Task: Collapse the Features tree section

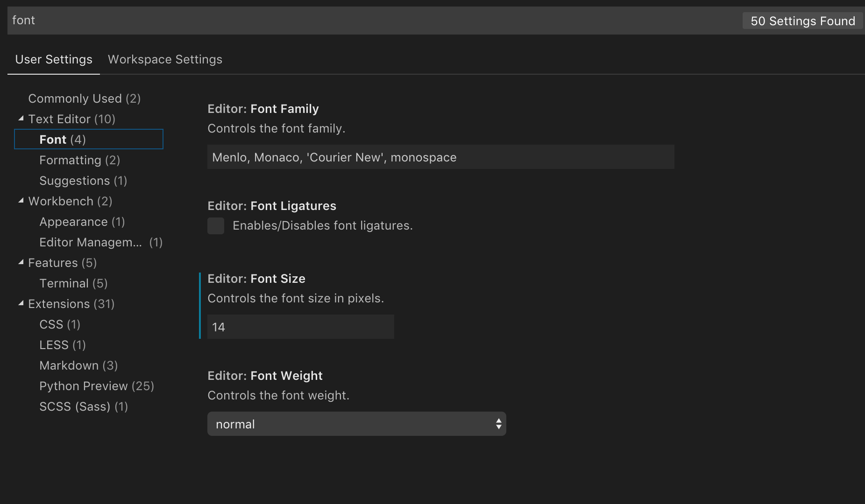Action: point(21,262)
